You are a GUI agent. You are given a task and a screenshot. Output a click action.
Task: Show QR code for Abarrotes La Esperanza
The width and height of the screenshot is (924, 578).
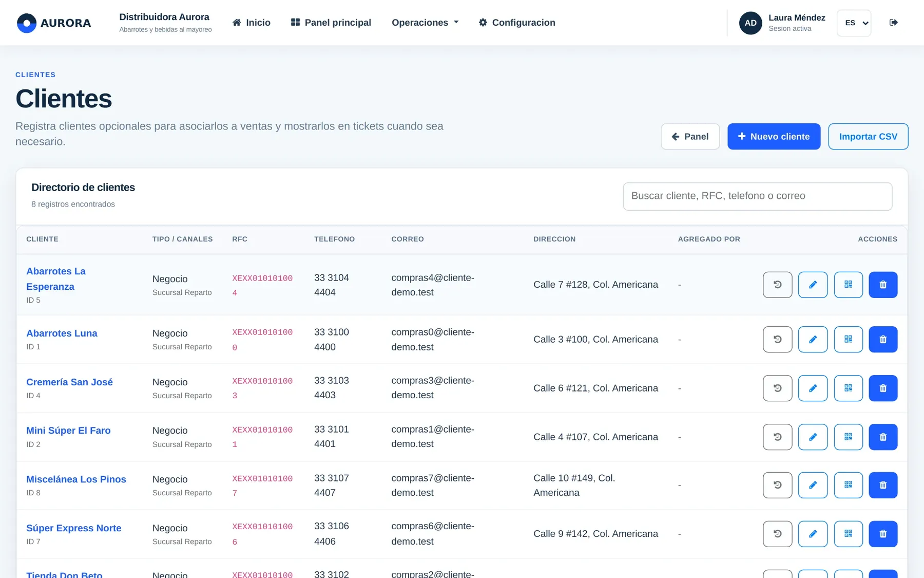tap(848, 285)
